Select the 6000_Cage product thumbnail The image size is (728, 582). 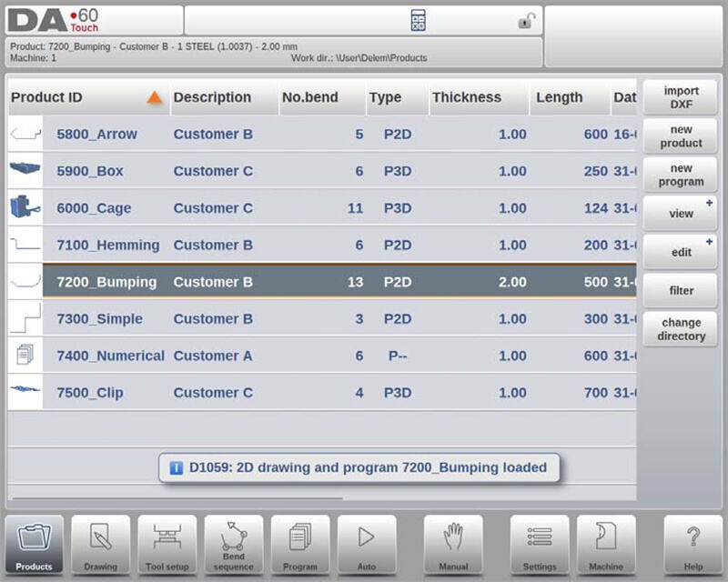[25, 208]
